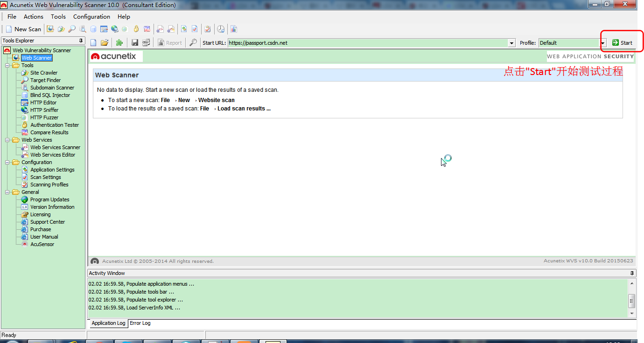Open the Help menu
Screen dimensions: 644x343
(124, 16)
